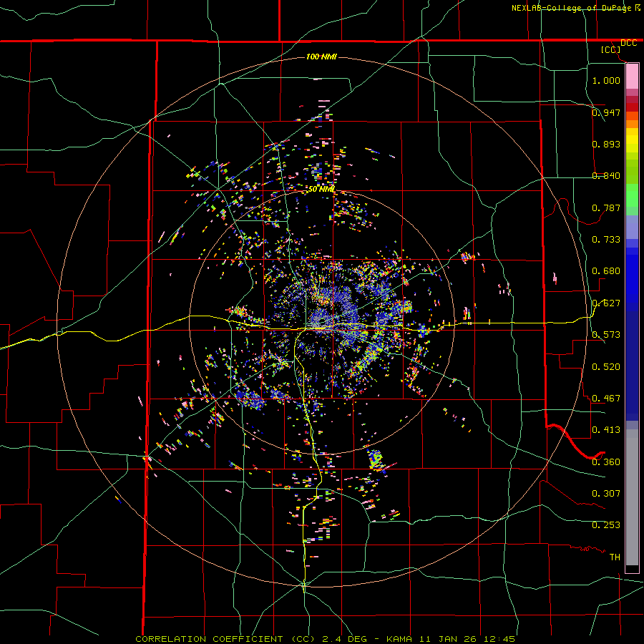Click the 100 NMI range ring label
This screenshot has height=644, width=644.
click(321, 57)
